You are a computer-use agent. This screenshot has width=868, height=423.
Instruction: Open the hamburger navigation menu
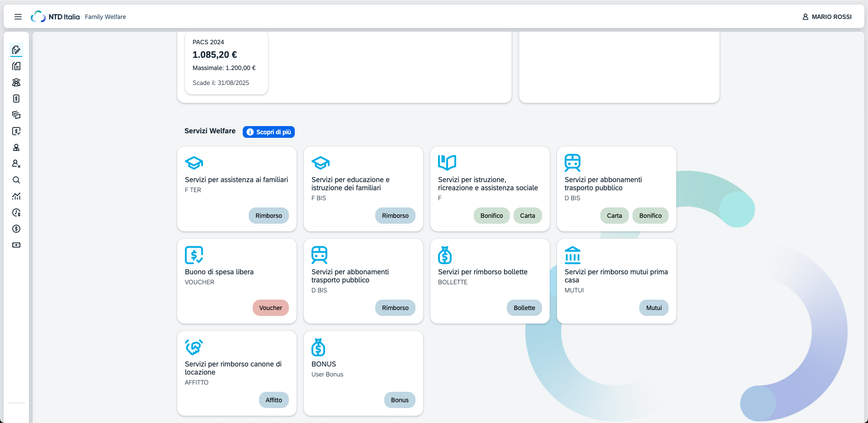[x=18, y=17]
